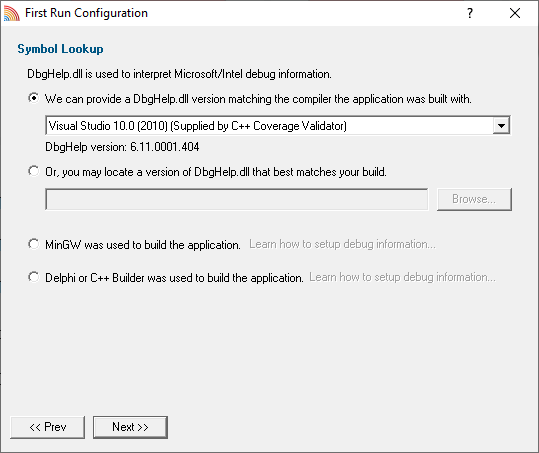The image size is (539, 453).
Task: Open the MinGW 'Learn how to setup debug information' link
Action: tap(342, 244)
